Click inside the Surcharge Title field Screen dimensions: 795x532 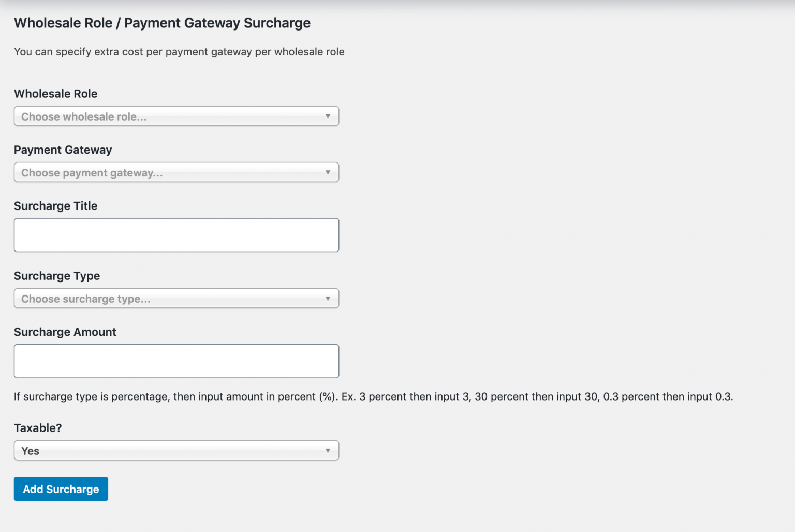tap(176, 235)
